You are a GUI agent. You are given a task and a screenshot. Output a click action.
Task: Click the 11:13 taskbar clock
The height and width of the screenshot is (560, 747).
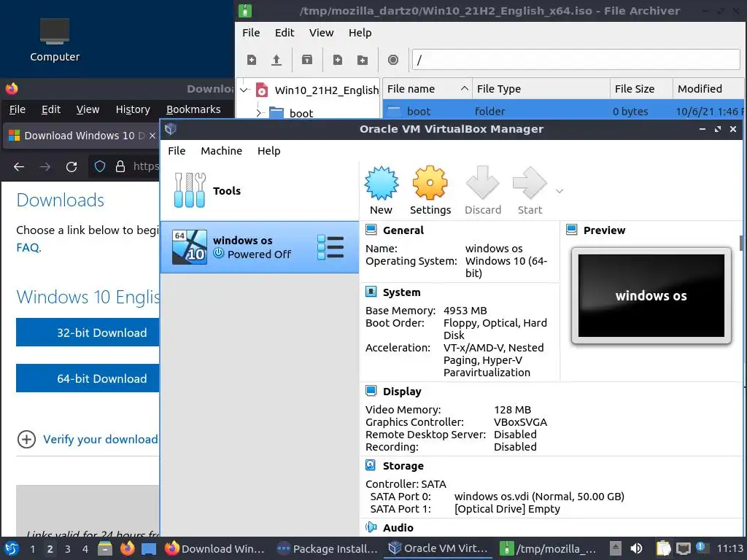(x=729, y=548)
